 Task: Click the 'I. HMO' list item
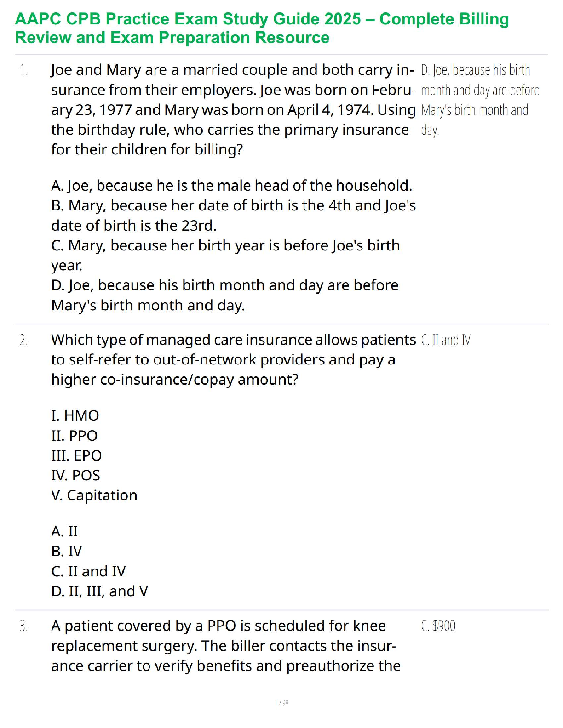coord(75,415)
